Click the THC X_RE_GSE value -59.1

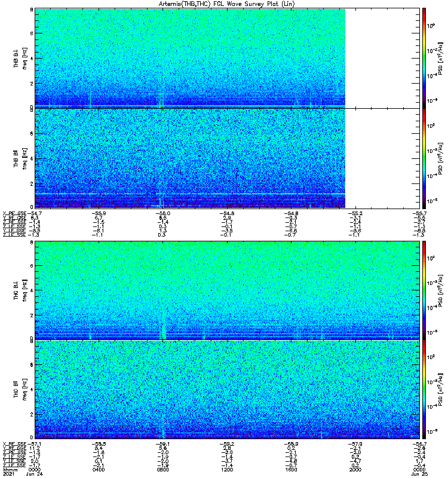coord(162,444)
